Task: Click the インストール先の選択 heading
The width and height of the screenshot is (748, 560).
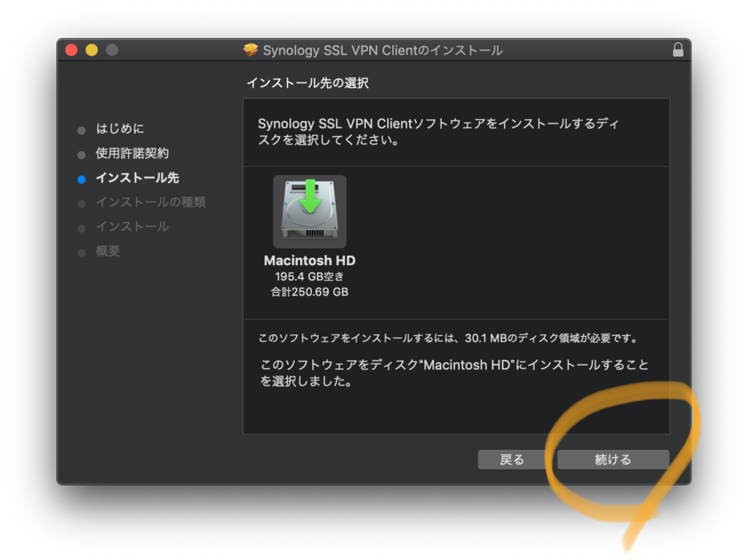Action: [x=308, y=83]
